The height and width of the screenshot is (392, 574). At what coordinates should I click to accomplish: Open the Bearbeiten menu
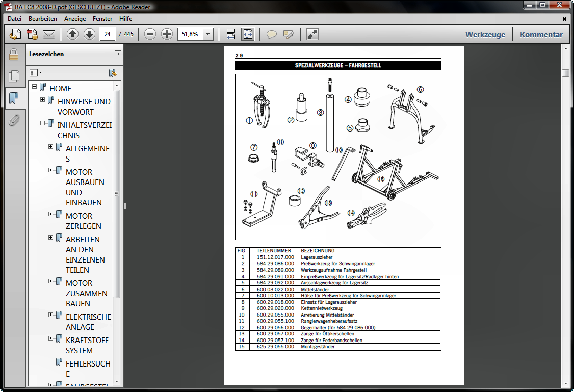click(43, 19)
